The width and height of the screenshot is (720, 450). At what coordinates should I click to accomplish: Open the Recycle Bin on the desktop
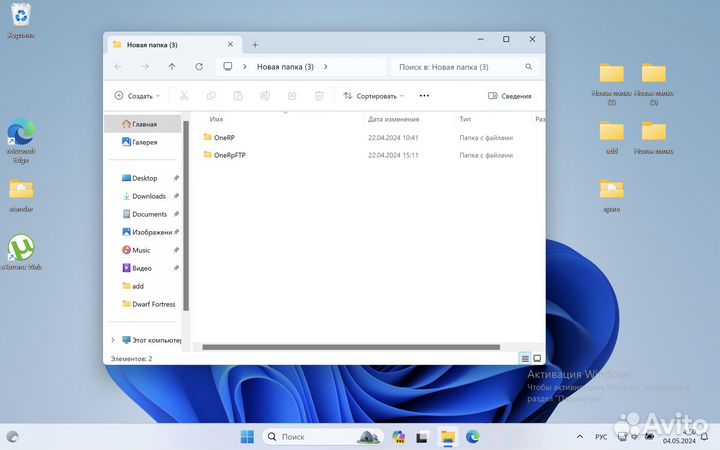20,16
